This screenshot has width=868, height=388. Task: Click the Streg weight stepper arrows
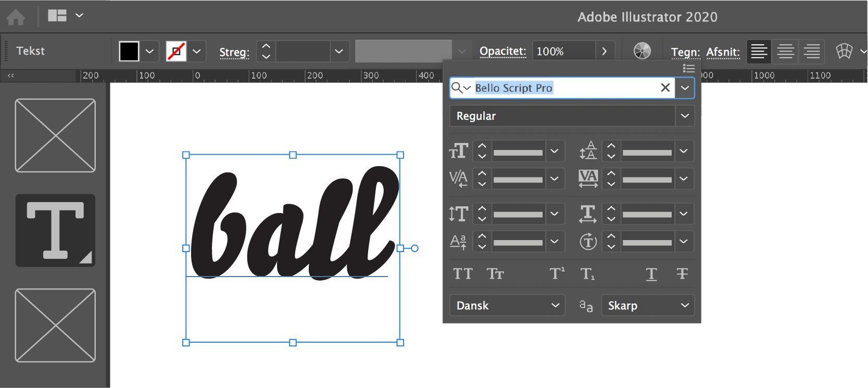(266, 52)
